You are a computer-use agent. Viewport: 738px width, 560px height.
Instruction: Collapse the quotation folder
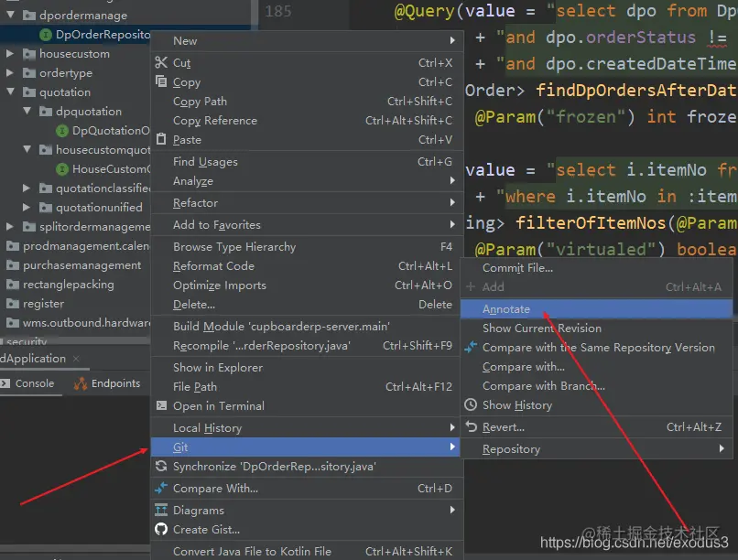[10, 92]
